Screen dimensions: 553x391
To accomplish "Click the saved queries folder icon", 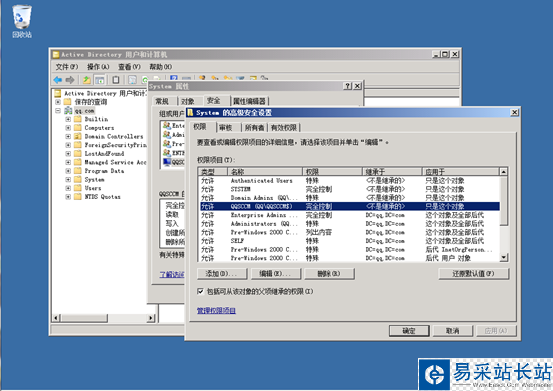I will [x=67, y=102].
